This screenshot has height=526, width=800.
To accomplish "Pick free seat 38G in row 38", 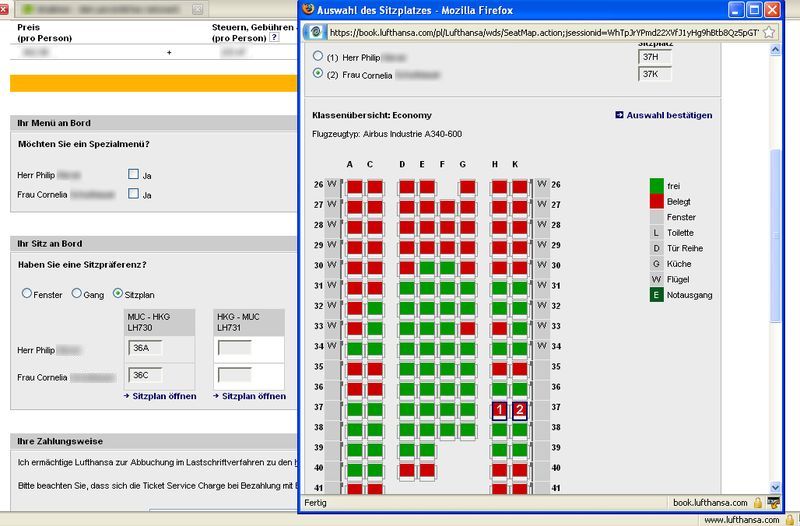I will pos(467,430).
